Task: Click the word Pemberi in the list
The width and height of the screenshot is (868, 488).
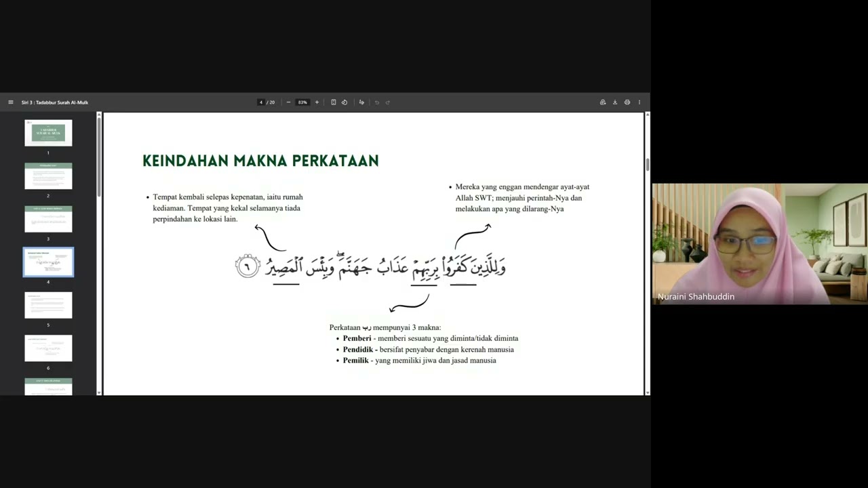Action: tap(357, 338)
